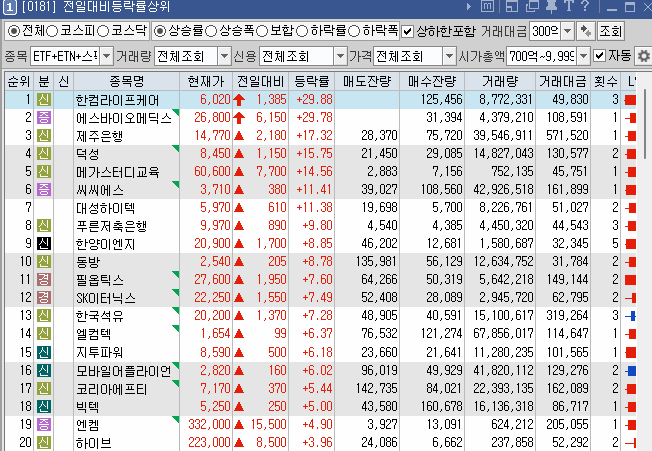Sort by the 등락률 column header
Viewport: 652px width, 451px height.
[311, 81]
